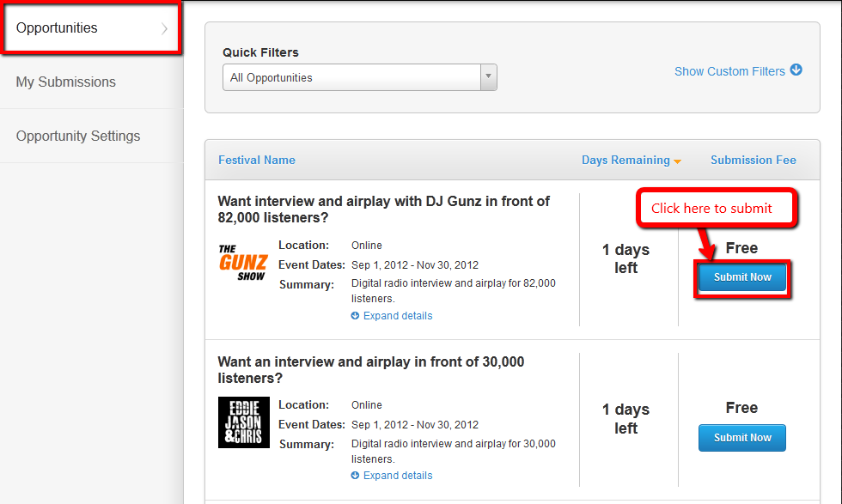
Task: Click The Gunz Show logo
Action: 243,263
